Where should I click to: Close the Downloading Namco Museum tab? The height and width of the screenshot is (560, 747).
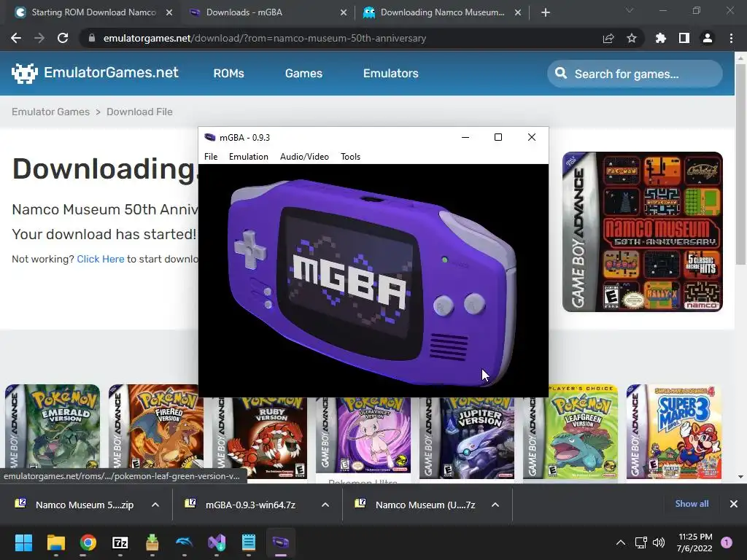click(518, 13)
